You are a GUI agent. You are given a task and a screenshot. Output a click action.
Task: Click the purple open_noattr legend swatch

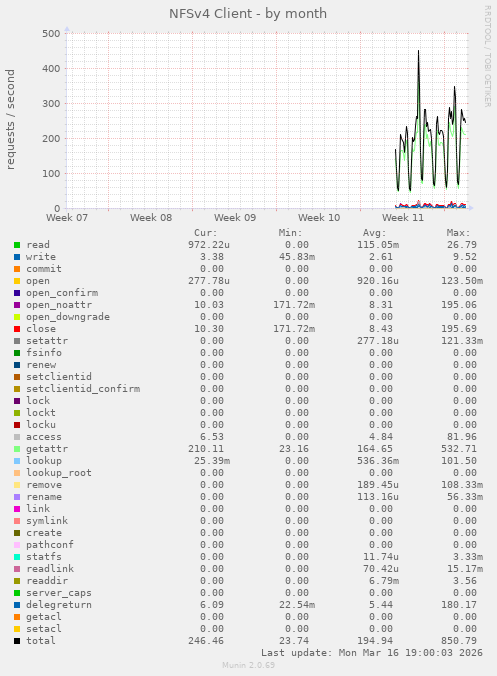click(x=17, y=305)
